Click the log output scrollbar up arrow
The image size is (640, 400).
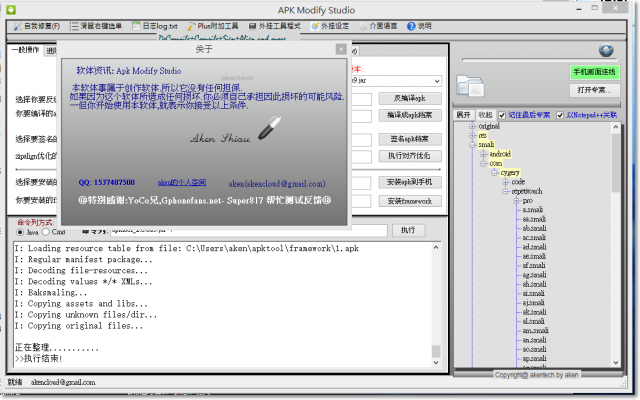pyautogui.click(x=436, y=247)
